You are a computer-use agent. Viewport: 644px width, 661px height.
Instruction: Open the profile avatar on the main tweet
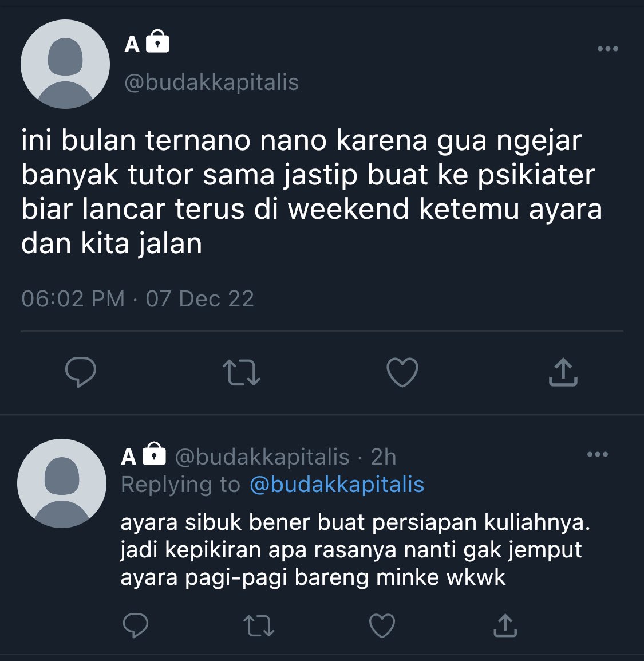pyautogui.click(x=65, y=64)
